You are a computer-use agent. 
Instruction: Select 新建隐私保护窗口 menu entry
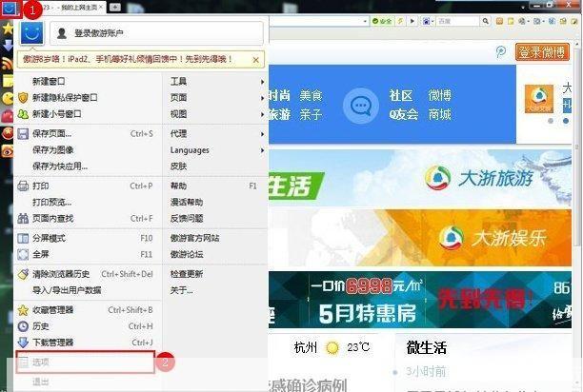(65, 98)
